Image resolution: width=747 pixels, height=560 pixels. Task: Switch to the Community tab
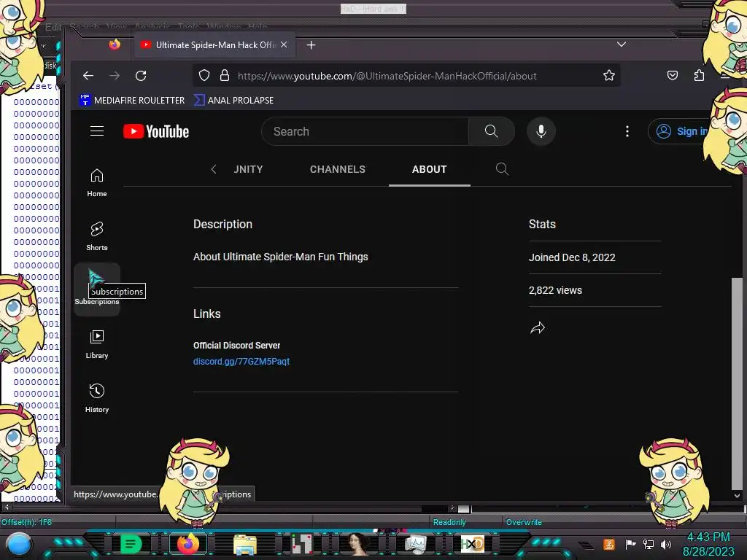(x=248, y=169)
